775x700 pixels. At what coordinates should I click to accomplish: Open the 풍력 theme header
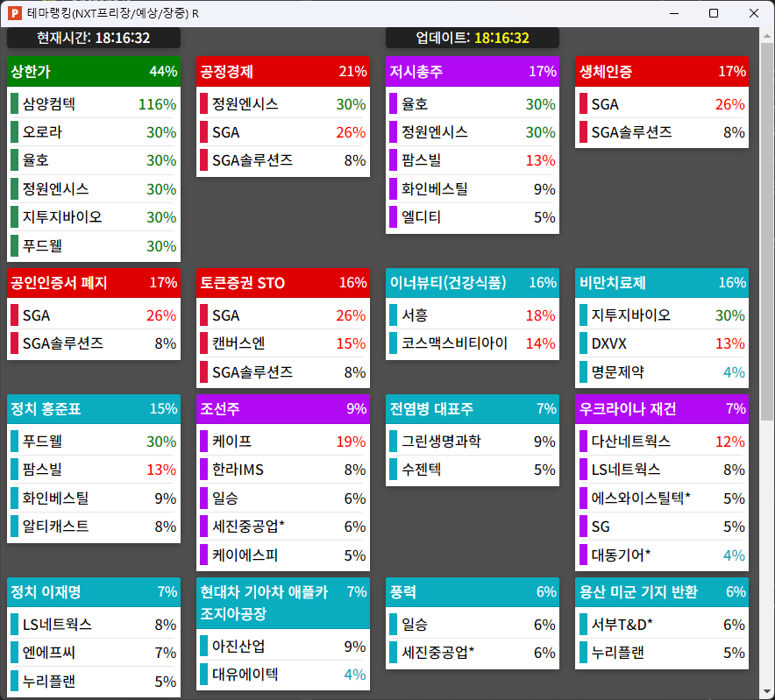[473, 592]
